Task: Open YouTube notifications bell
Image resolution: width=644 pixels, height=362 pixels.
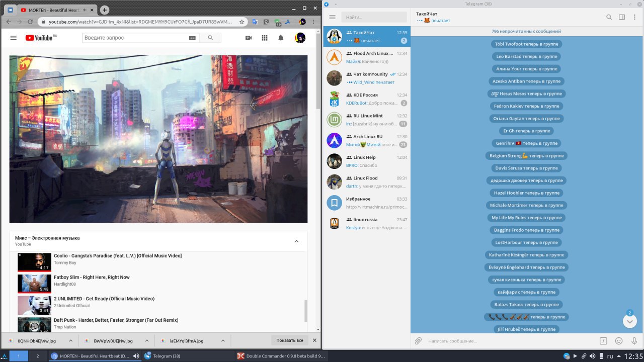Action: point(281,38)
